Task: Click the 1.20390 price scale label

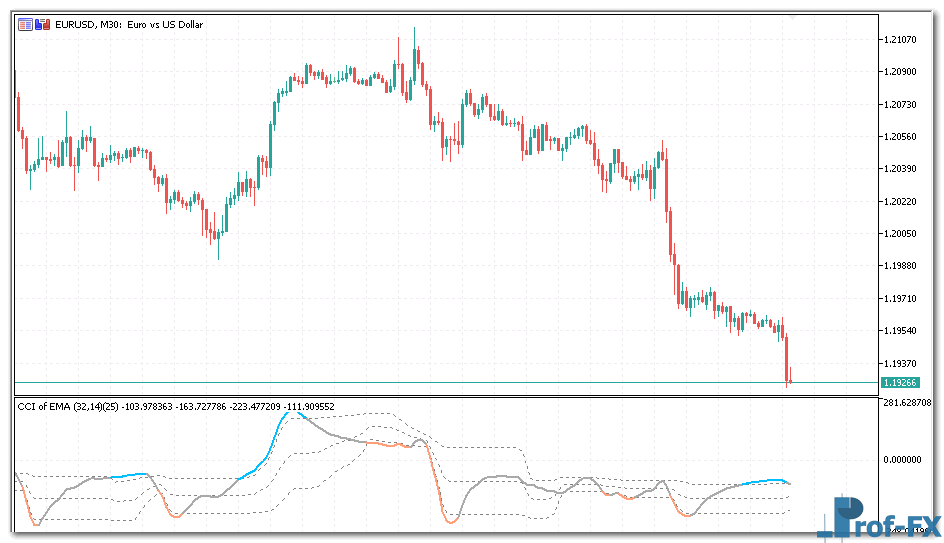Action: (902, 169)
